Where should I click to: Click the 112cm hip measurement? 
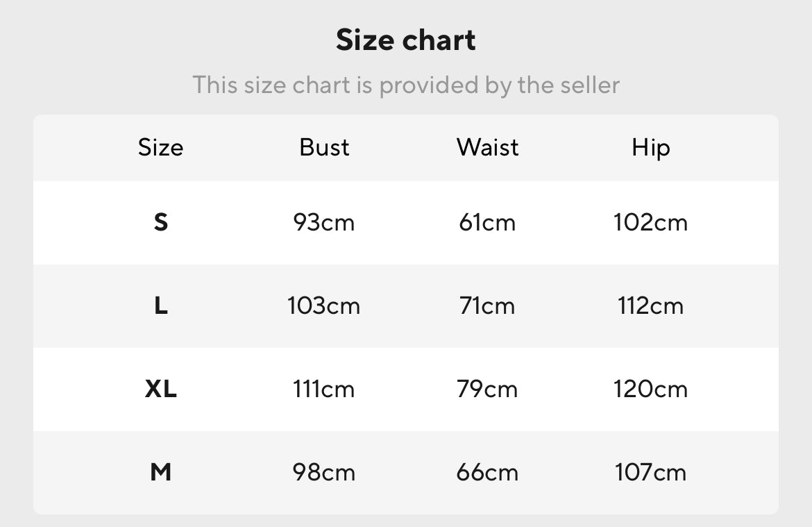[650, 306]
